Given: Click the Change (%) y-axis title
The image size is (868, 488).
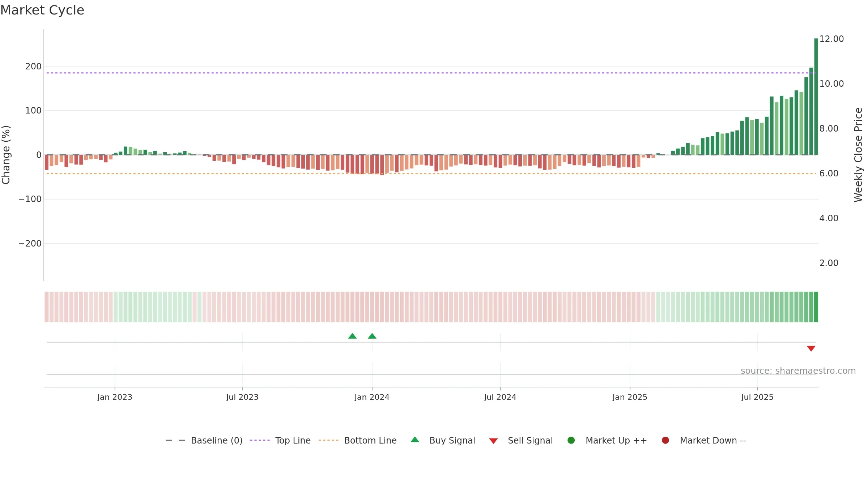Looking at the screenshot, I should [6, 155].
